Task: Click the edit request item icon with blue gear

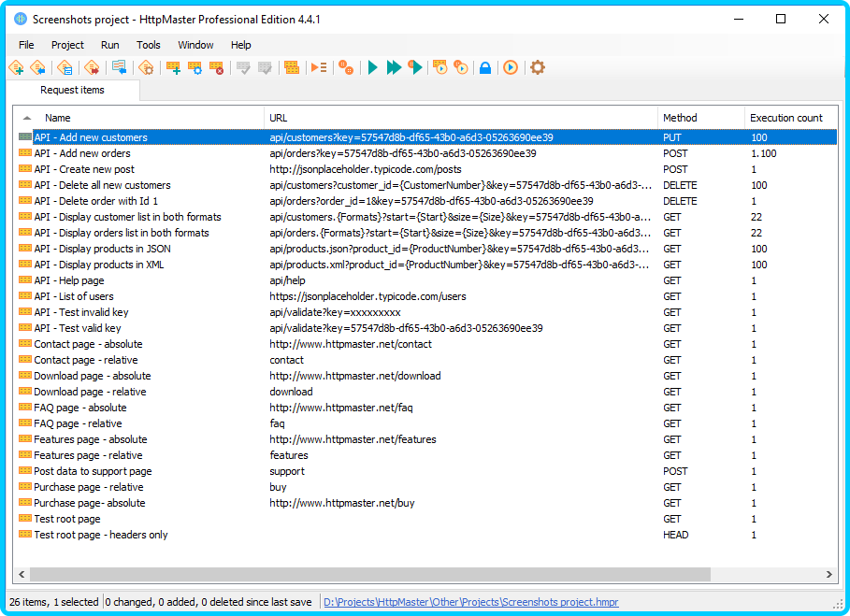Action: click(194, 67)
